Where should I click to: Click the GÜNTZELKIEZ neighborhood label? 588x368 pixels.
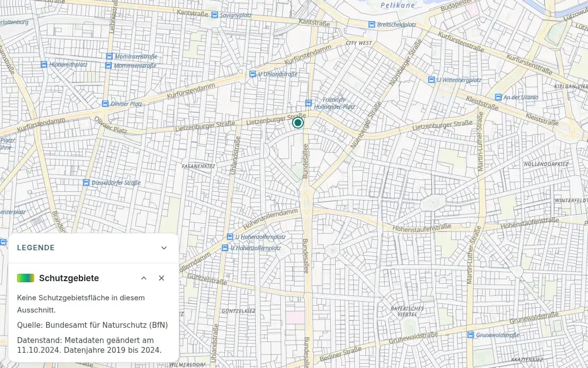tap(238, 311)
